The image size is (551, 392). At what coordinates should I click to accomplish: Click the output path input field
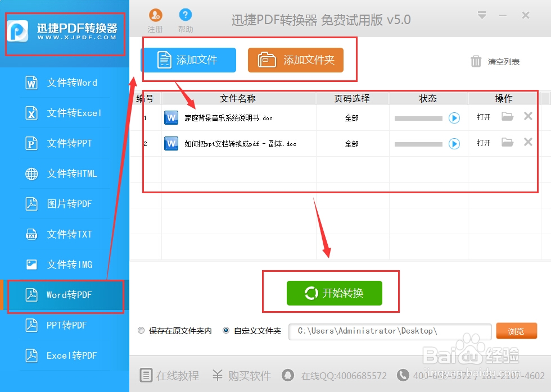click(x=390, y=332)
